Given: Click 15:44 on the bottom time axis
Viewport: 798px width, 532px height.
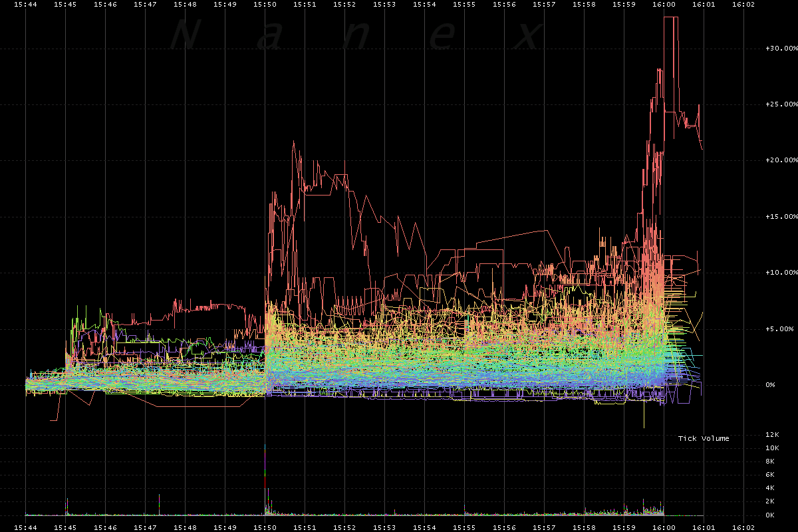Looking at the screenshot, I should point(25,527).
